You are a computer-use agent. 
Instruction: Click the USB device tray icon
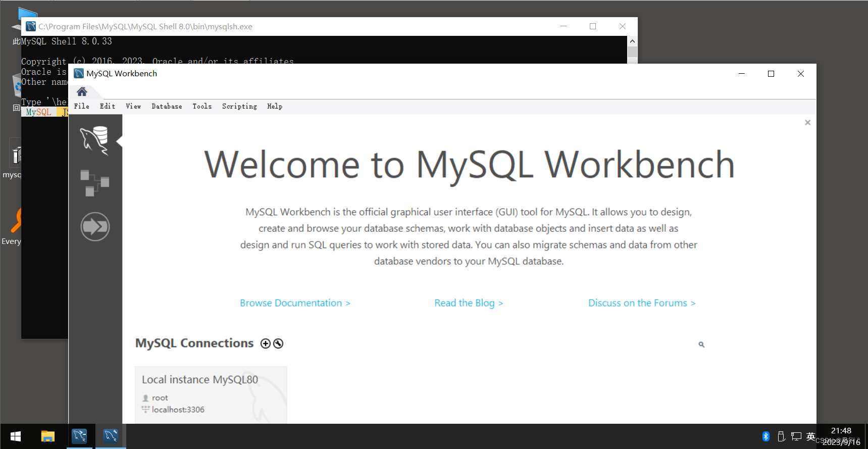(781, 436)
